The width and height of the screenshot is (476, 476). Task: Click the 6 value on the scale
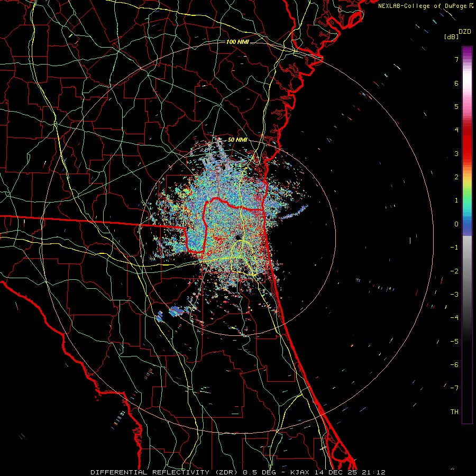(456, 83)
